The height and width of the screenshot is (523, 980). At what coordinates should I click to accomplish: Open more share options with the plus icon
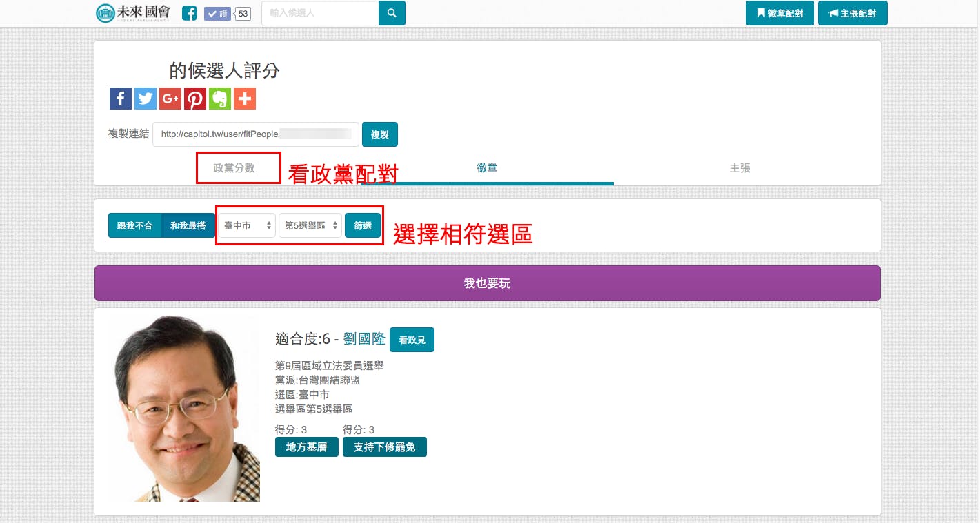[x=244, y=98]
